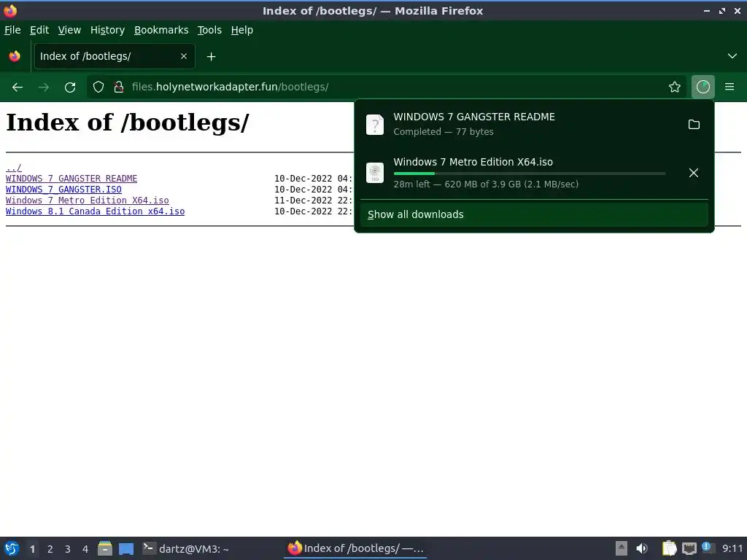Switch to workspace 4
Viewport: 747px width, 560px height.
[85, 549]
